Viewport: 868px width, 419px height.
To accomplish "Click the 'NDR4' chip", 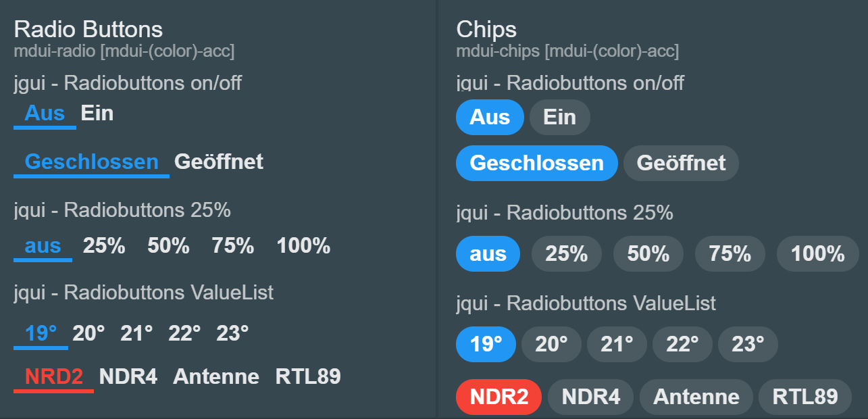I will point(590,397).
